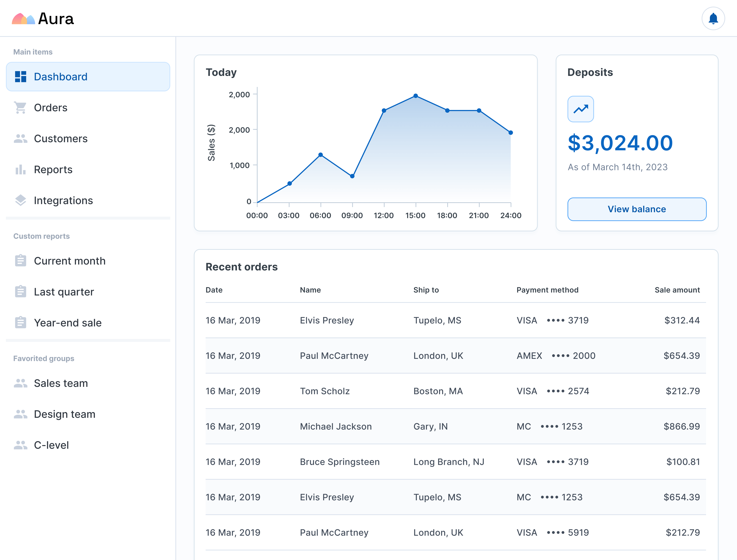The height and width of the screenshot is (560, 737).
Task: Click the Tom Scholz order row
Action: 455,391
